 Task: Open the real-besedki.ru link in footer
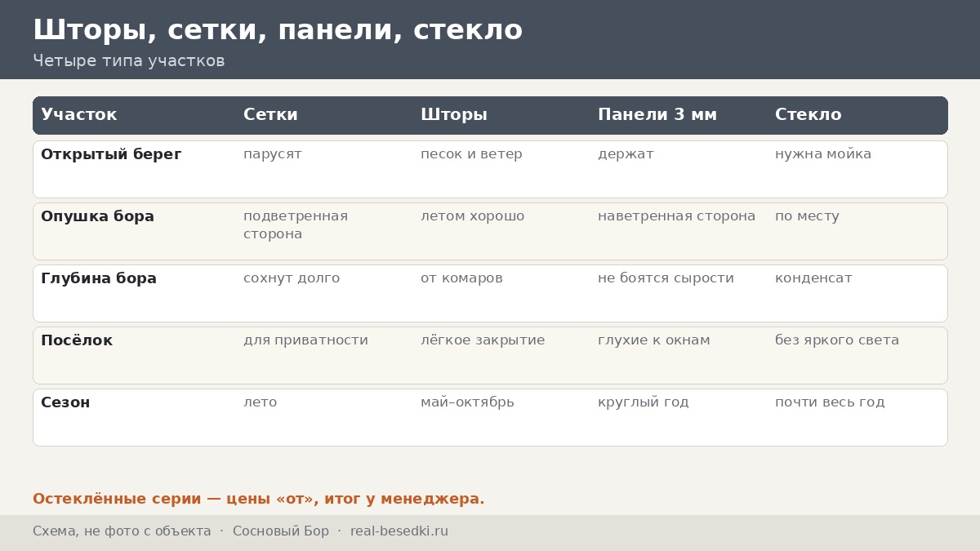399,531
